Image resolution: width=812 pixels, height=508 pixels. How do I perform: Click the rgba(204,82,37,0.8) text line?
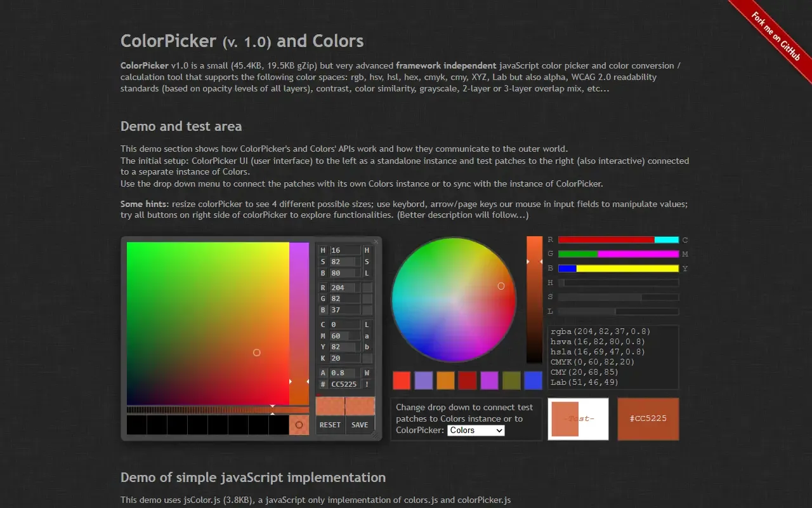[x=600, y=331]
